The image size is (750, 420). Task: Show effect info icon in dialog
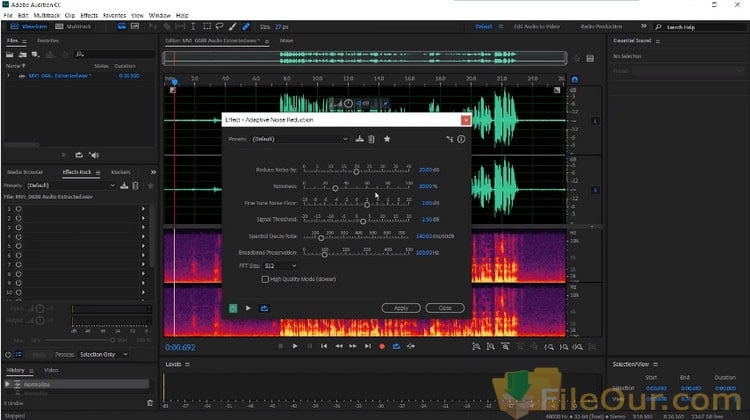461,139
